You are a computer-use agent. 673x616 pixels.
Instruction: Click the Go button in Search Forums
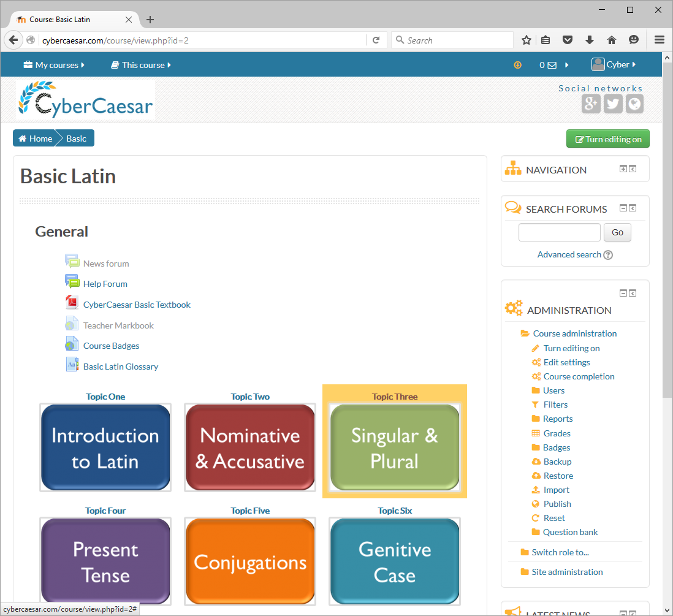[617, 232]
